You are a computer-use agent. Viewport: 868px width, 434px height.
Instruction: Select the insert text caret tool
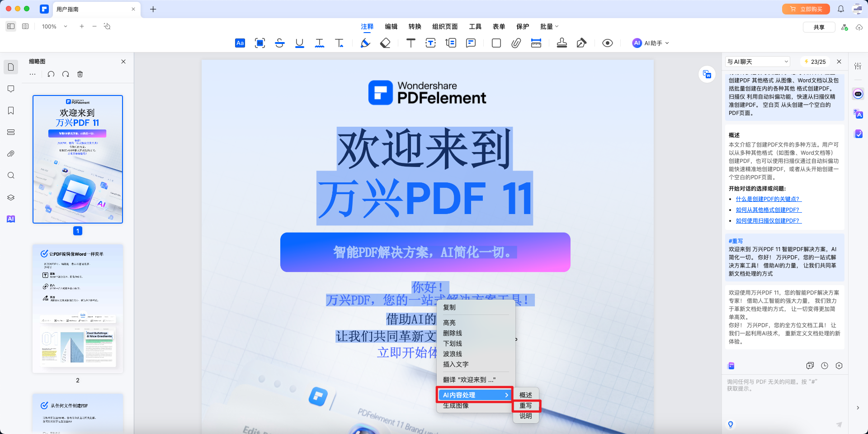tap(339, 43)
